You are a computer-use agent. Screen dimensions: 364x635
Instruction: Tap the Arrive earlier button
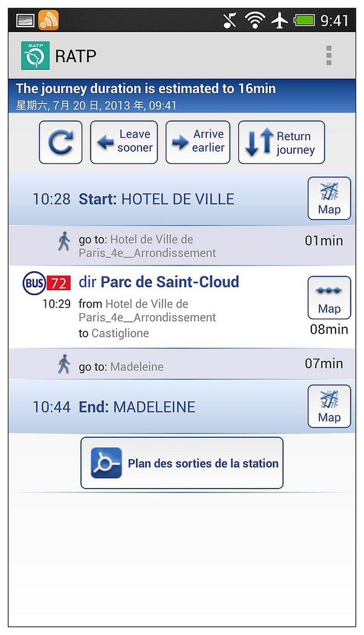[198, 142]
